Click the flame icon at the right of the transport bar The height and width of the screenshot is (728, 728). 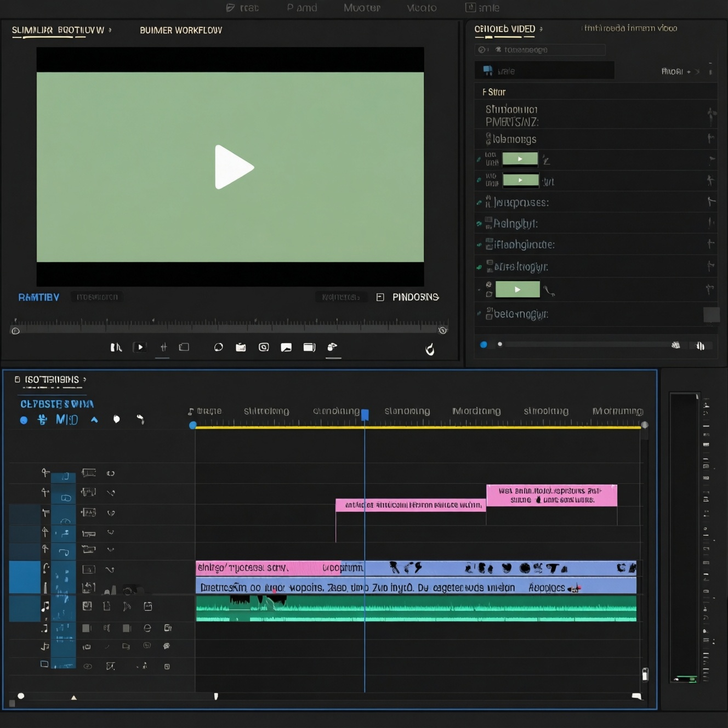pos(430,349)
